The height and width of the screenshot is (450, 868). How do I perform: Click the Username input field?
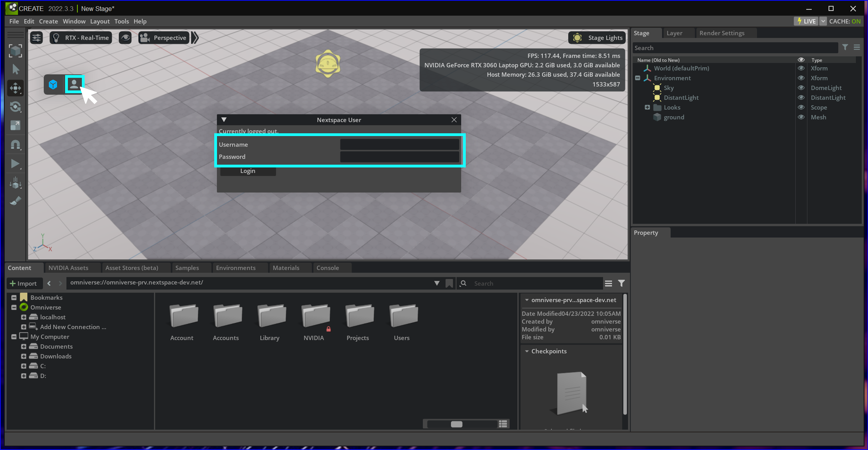click(399, 144)
